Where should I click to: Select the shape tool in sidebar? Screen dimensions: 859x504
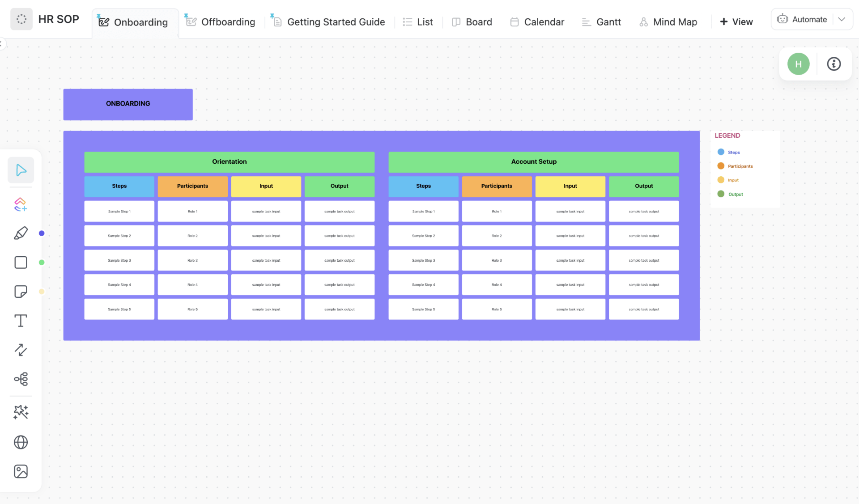[20, 262]
